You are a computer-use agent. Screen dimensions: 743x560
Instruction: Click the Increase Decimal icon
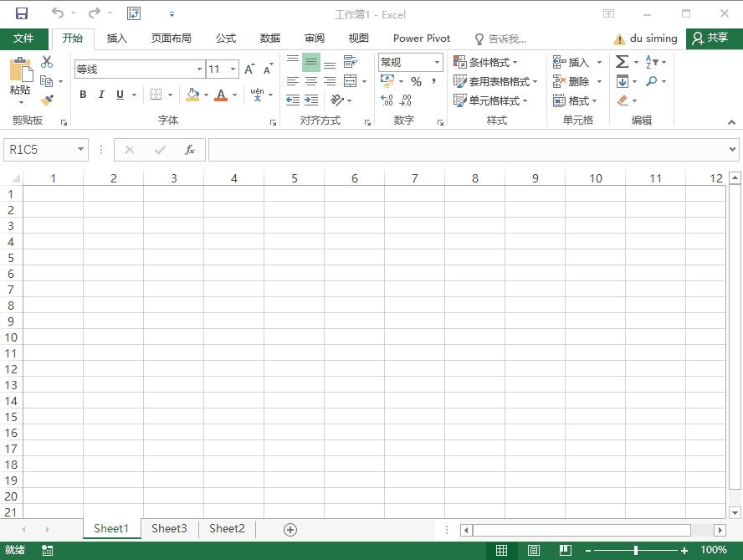[x=387, y=100]
